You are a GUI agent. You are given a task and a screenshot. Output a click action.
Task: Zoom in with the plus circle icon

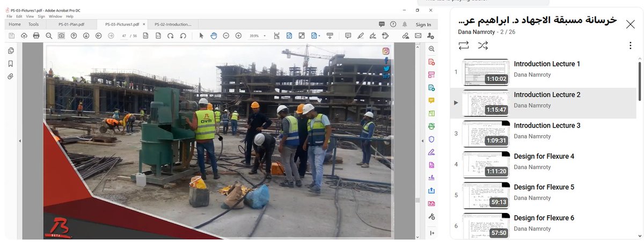pyautogui.click(x=238, y=35)
